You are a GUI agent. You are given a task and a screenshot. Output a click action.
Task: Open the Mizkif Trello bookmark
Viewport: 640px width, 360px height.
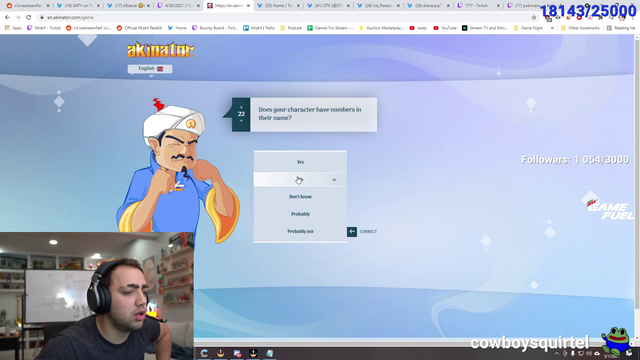pyautogui.click(x=259, y=28)
